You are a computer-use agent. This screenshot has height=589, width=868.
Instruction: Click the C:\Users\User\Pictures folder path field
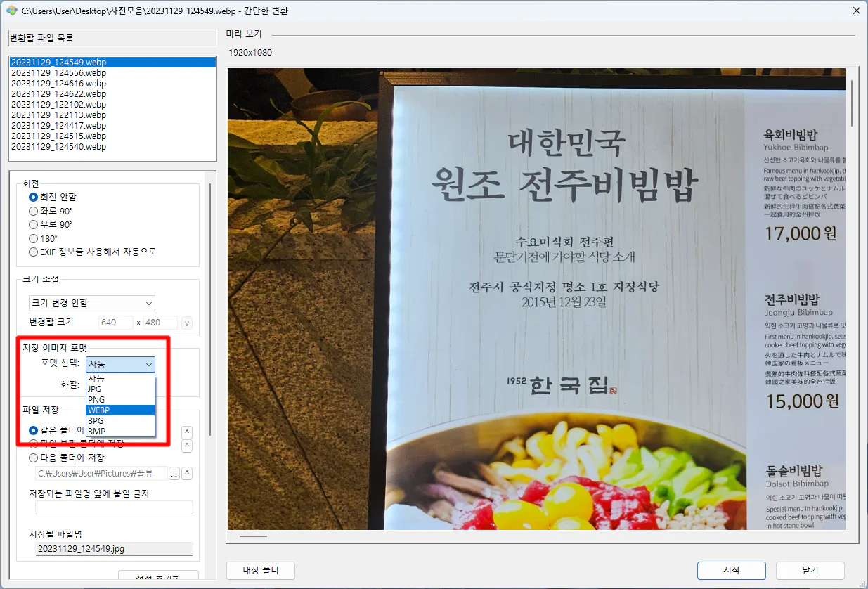[101, 473]
